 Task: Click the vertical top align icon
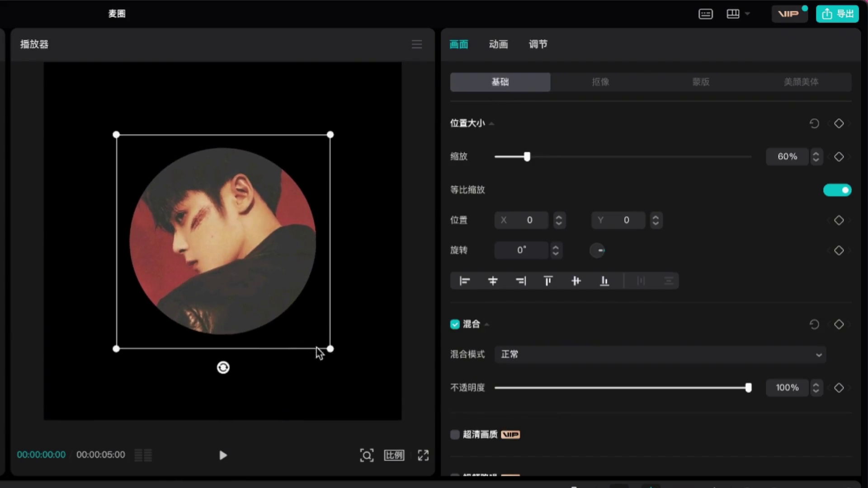click(x=548, y=281)
